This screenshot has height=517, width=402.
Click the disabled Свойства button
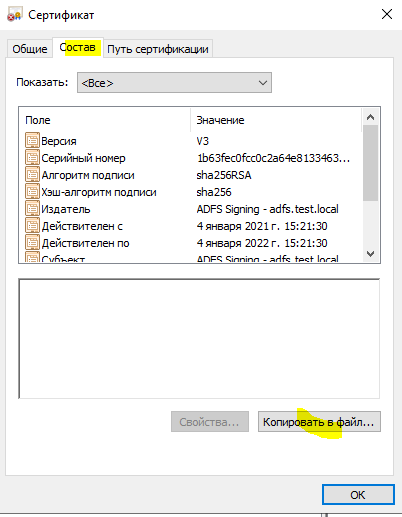pyautogui.click(x=210, y=422)
